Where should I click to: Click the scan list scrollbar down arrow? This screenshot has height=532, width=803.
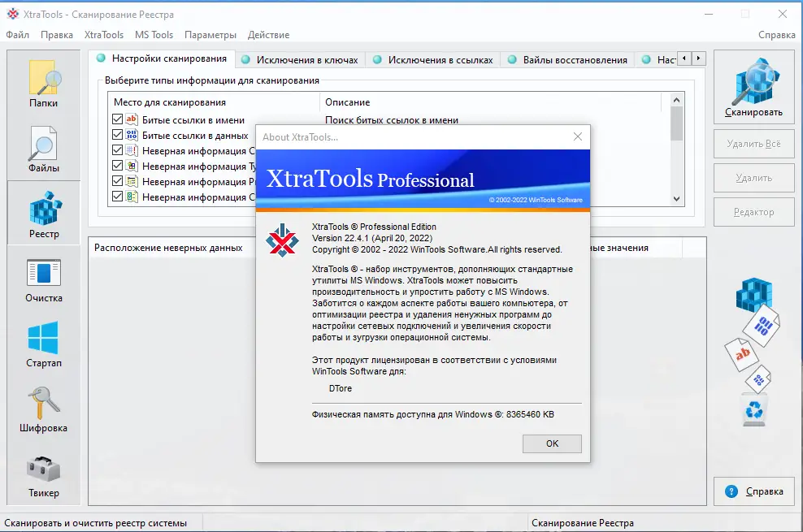pos(676,199)
